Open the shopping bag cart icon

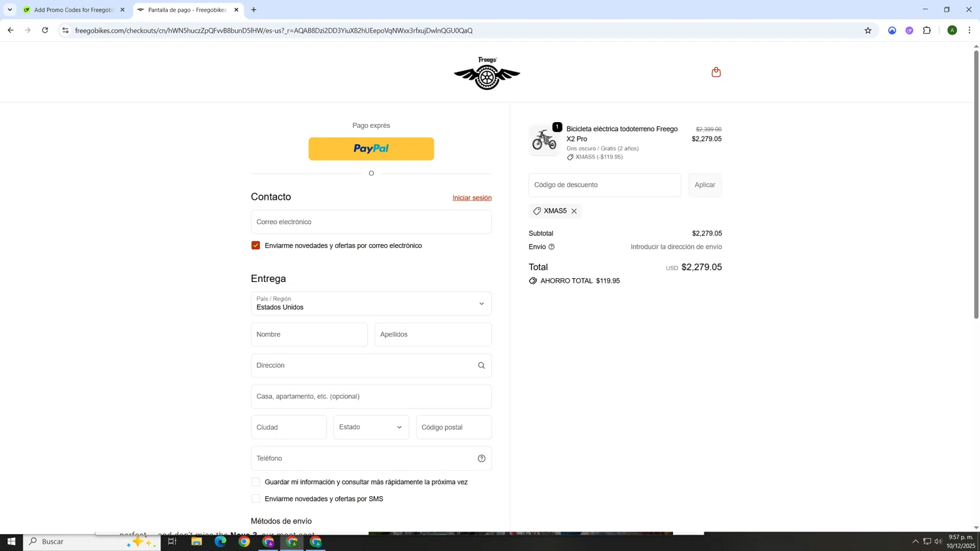716,72
